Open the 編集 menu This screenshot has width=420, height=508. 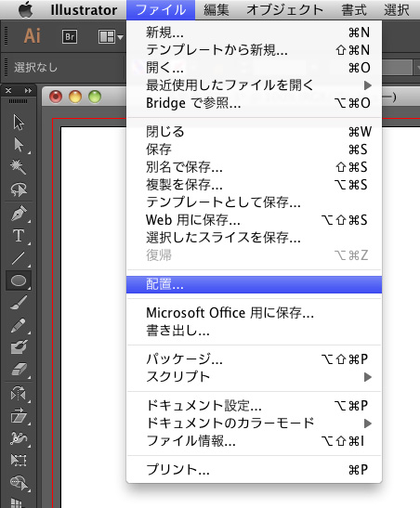tap(217, 10)
